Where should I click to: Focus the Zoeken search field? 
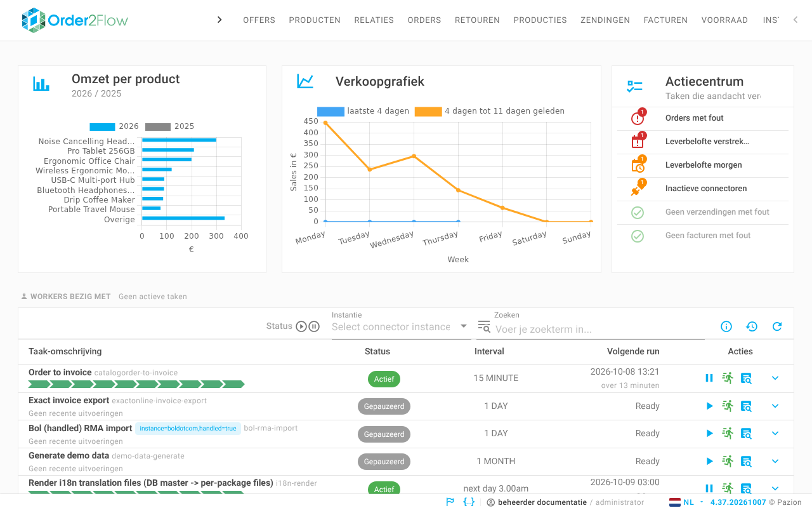(x=599, y=329)
